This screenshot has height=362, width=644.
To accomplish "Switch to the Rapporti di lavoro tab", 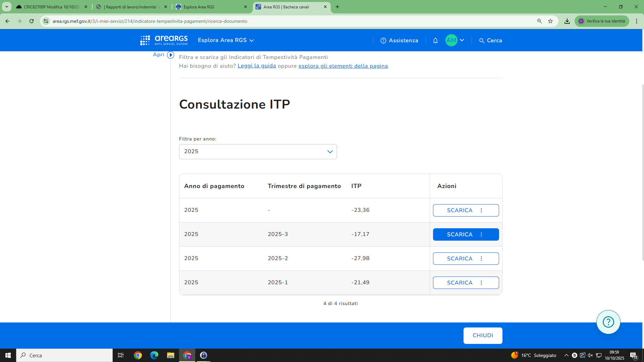I will pyautogui.click(x=131, y=7).
